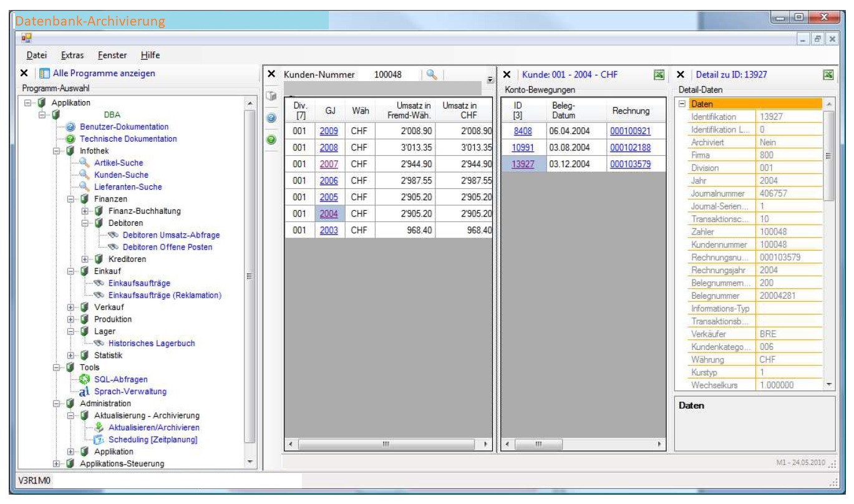Open the Fenster menu
The image size is (854, 504).
(112, 56)
